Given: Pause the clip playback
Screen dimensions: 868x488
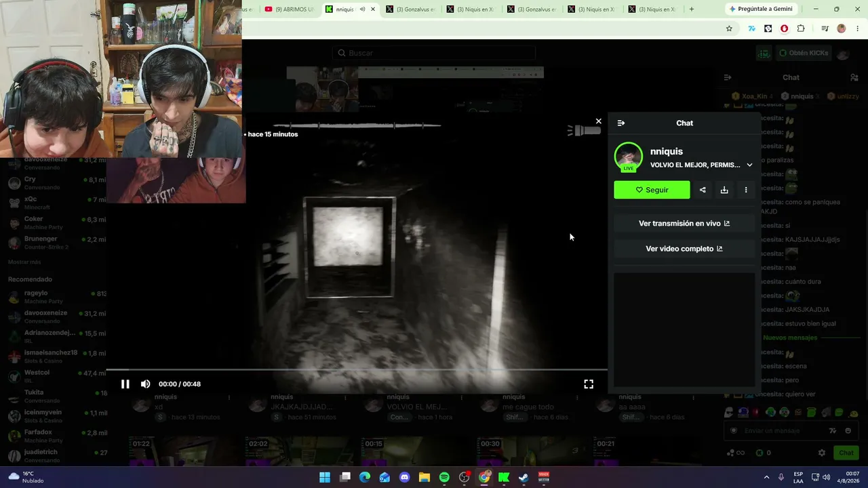Looking at the screenshot, I should pos(125,384).
